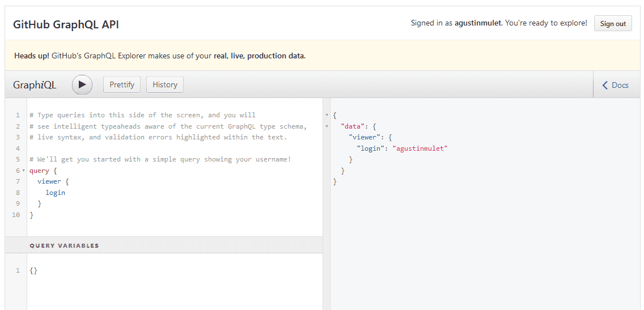Click the closing brace on line 10
Viewport: 644px width, 310px height.
32,215
